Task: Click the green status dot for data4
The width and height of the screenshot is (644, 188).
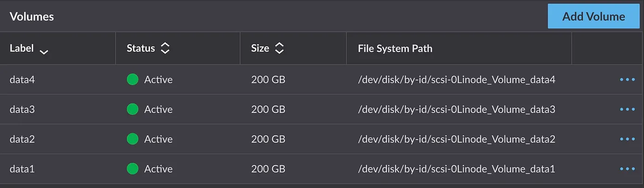Action: point(132,80)
